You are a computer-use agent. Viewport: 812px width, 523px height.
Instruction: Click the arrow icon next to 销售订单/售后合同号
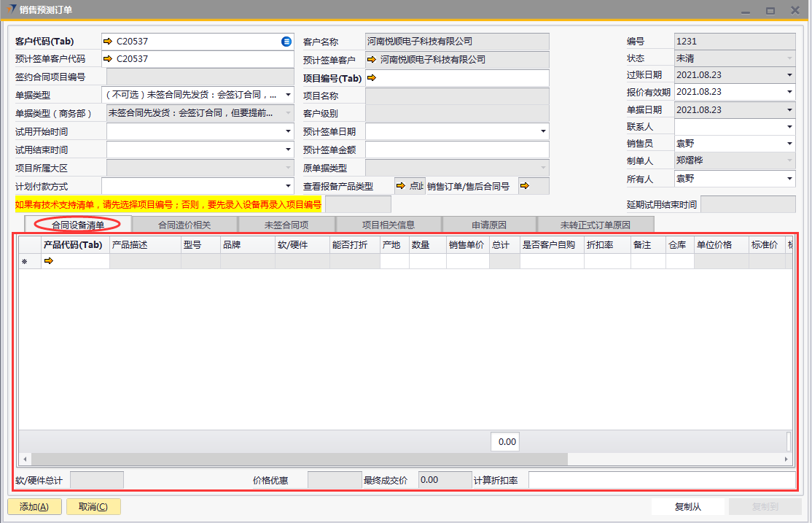point(525,186)
